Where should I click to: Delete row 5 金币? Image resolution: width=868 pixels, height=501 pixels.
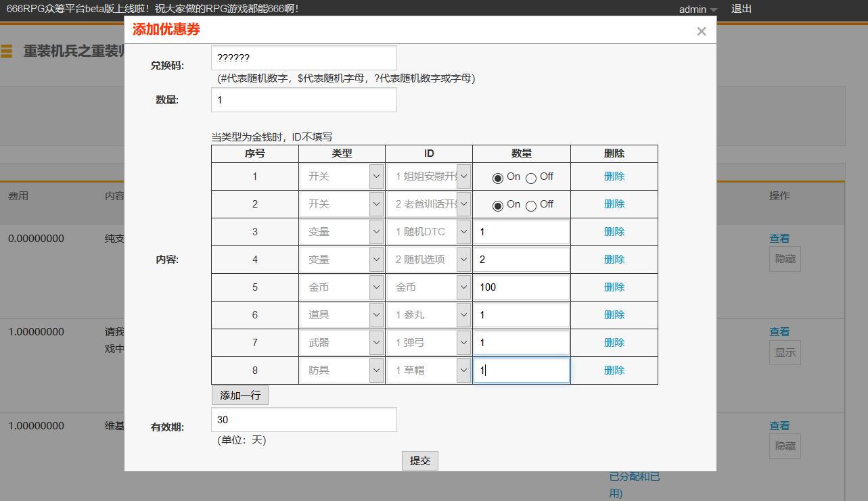point(614,287)
